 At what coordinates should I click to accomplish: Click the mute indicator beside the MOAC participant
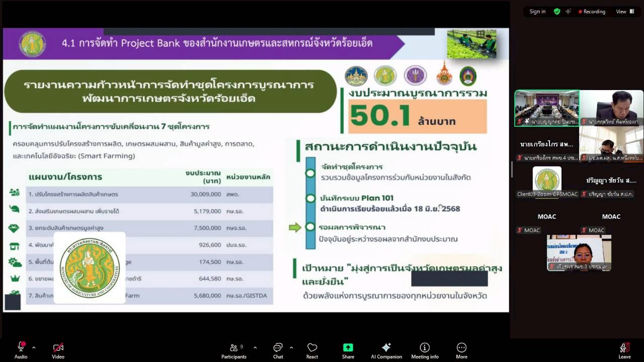519,230
